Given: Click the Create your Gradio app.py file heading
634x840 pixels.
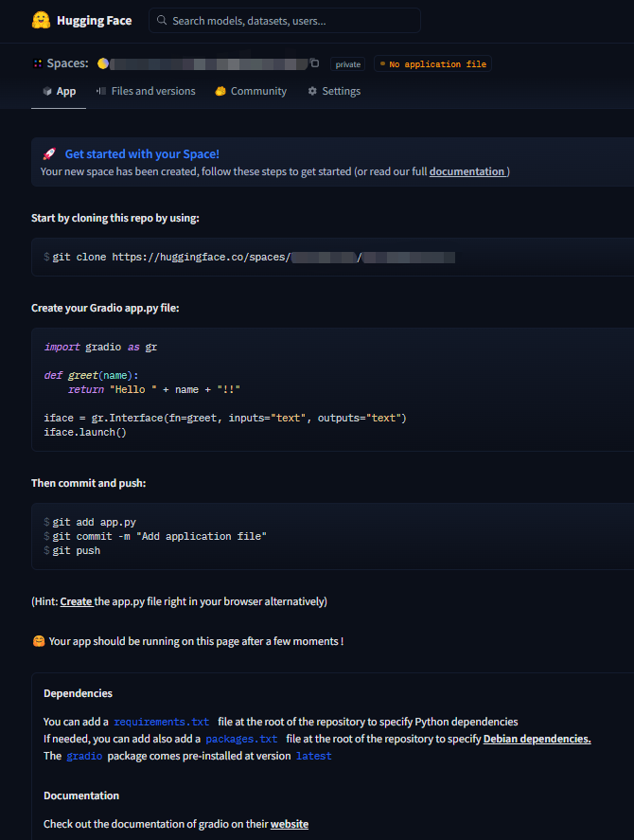Looking at the screenshot, I should coord(105,308).
